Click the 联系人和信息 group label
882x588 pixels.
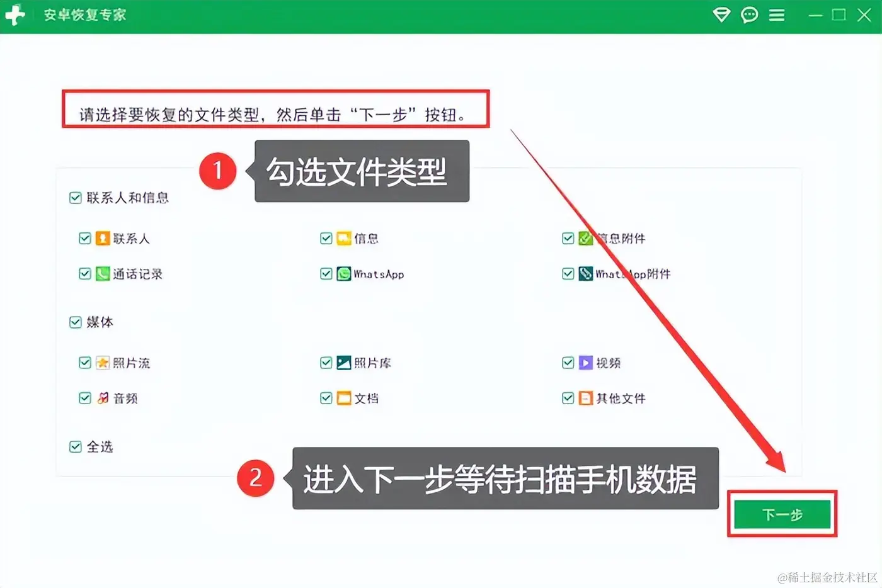pyautogui.click(x=128, y=198)
